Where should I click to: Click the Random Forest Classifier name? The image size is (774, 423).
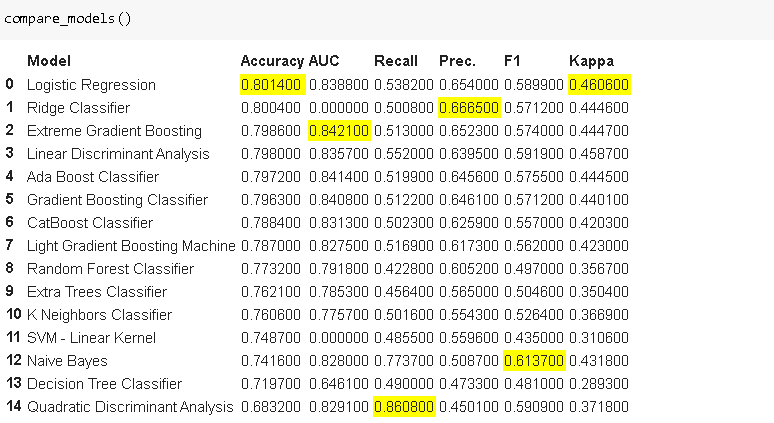(111, 269)
